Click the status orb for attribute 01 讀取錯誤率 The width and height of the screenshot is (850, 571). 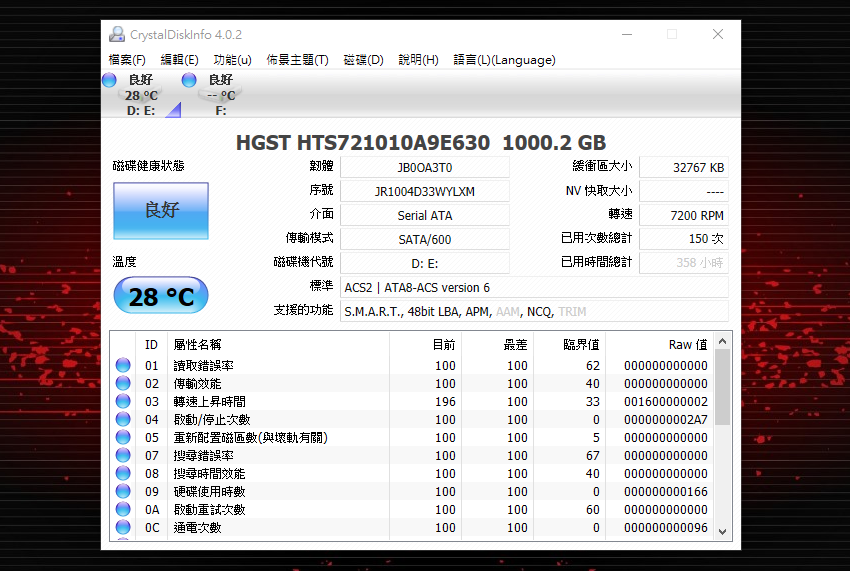(x=123, y=365)
